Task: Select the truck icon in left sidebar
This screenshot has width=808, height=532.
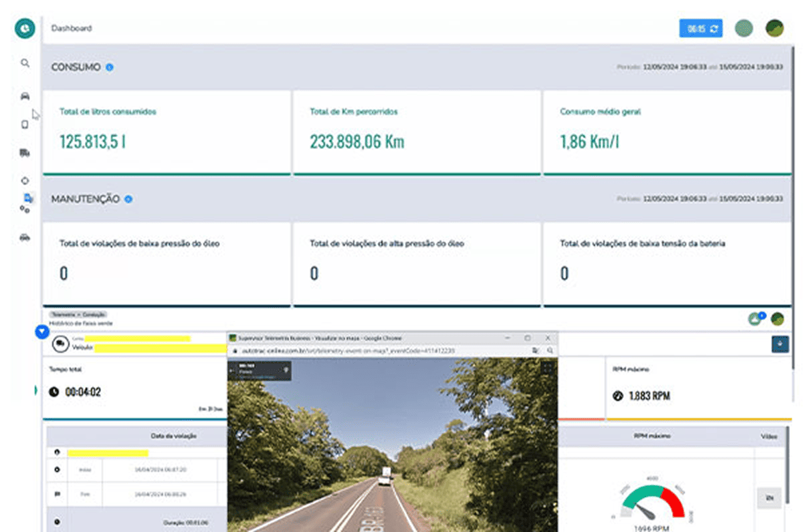Action: [25, 153]
